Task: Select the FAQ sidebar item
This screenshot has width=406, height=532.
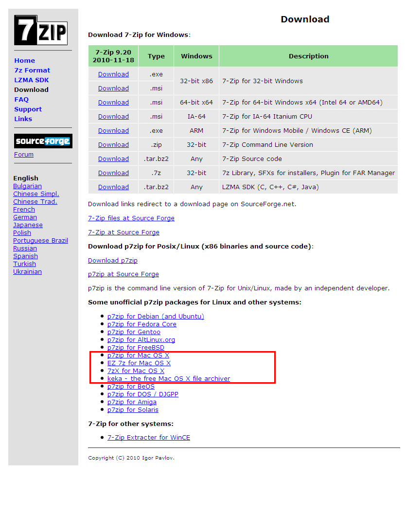Action: 21,99
